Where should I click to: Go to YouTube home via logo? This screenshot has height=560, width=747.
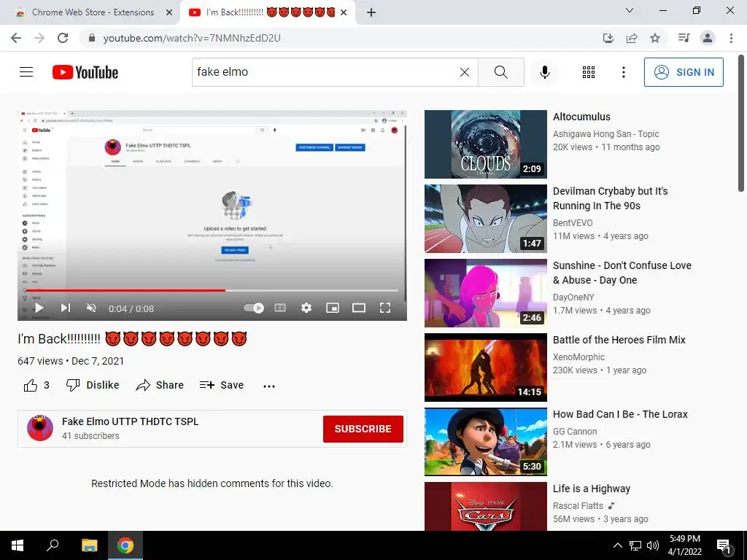pyautogui.click(x=85, y=72)
